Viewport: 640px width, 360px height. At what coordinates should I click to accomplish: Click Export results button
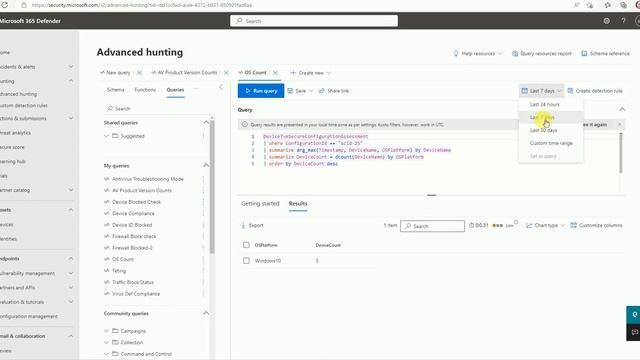click(x=252, y=225)
